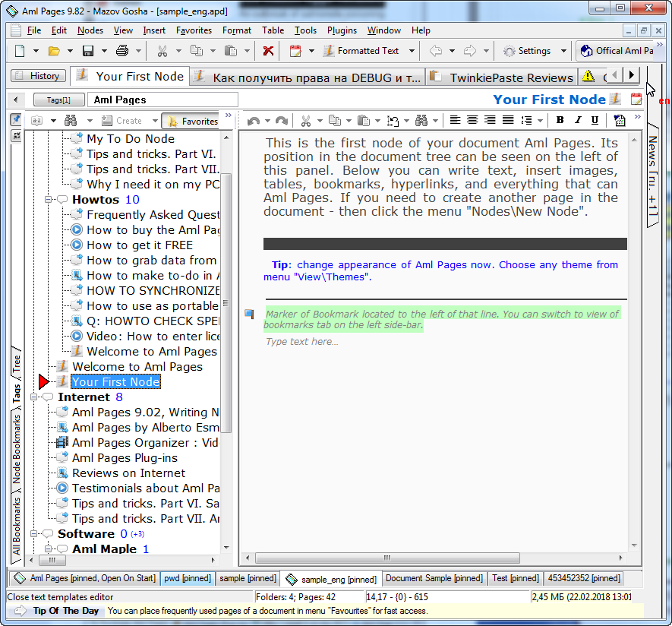Save document with floppy disk icon
This screenshot has height=626, width=672.
pyautogui.click(x=88, y=51)
